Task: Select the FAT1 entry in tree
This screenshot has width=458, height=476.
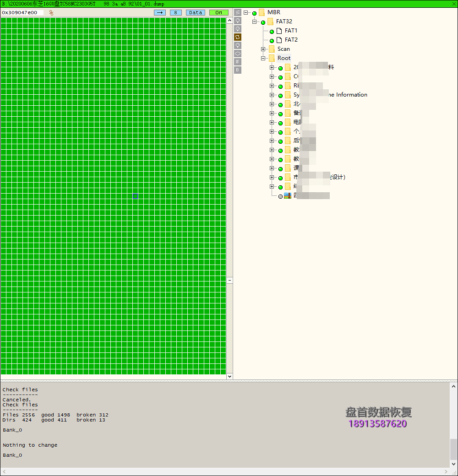Action: click(291, 31)
